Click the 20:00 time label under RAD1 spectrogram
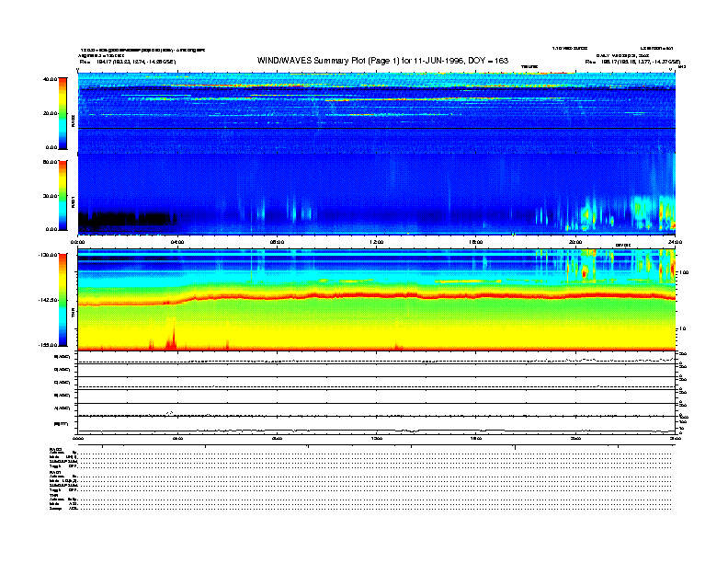Viewport: 728px width, 563px height. [x=575, y=242]
